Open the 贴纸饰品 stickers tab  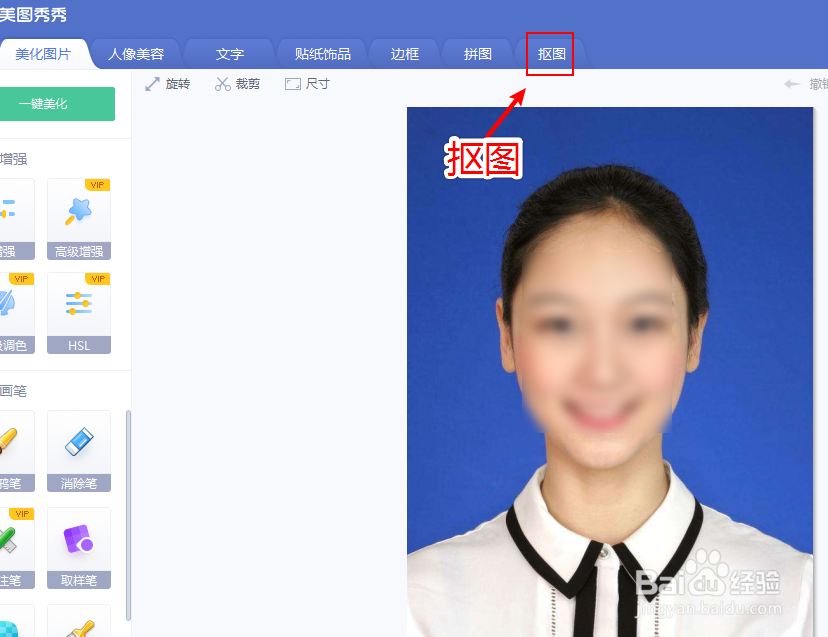[320, 55]
